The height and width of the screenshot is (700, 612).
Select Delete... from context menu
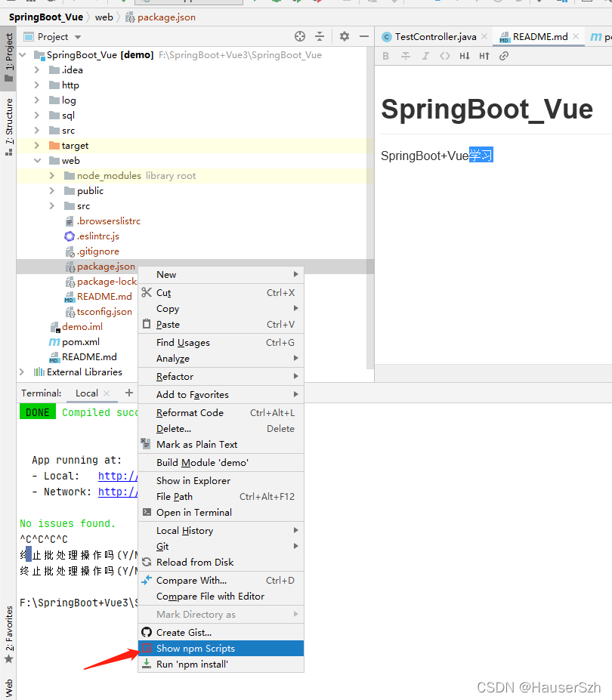[221, 429]
